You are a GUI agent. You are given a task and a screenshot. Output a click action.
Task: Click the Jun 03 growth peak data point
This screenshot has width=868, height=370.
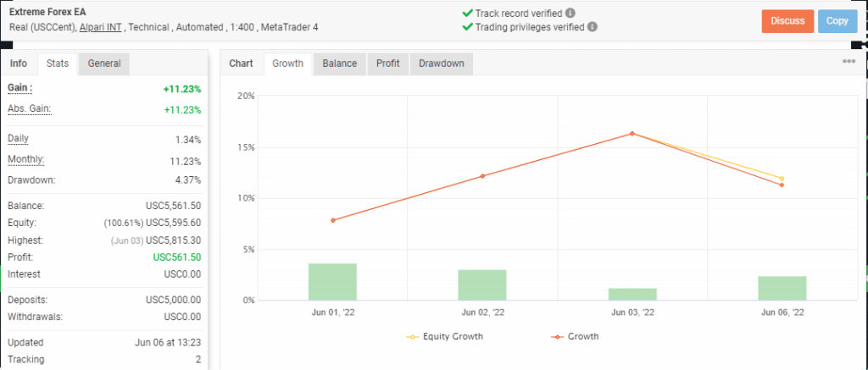pos(632,134)
